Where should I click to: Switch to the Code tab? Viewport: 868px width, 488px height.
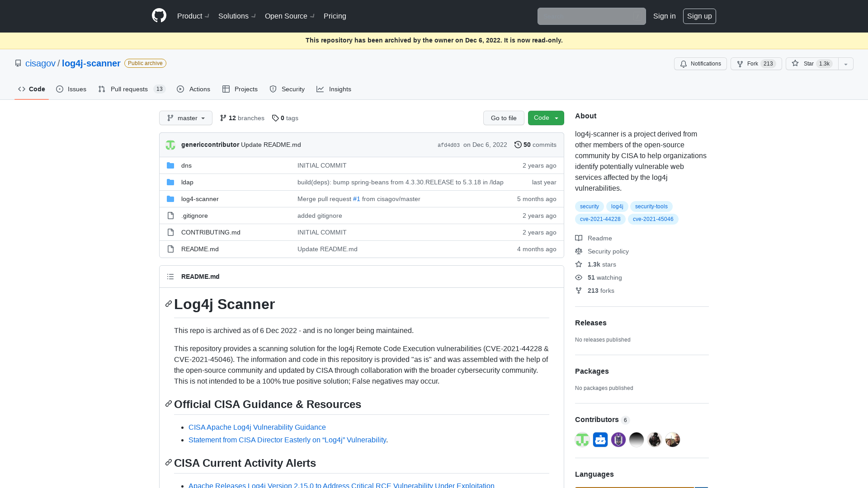click(x=32, y=89)
